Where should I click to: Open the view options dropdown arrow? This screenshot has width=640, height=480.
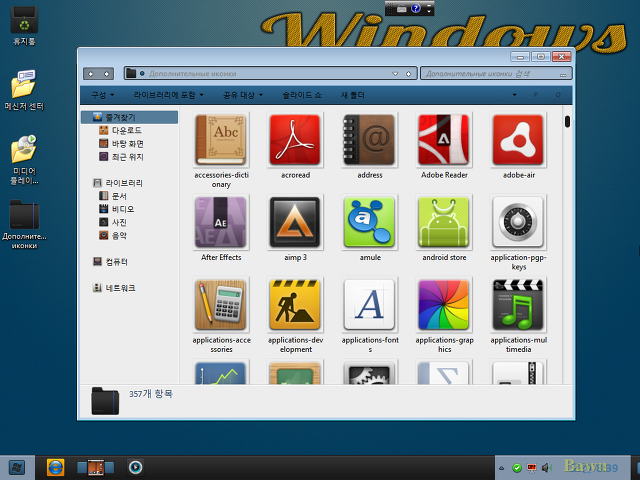[514, 95]
